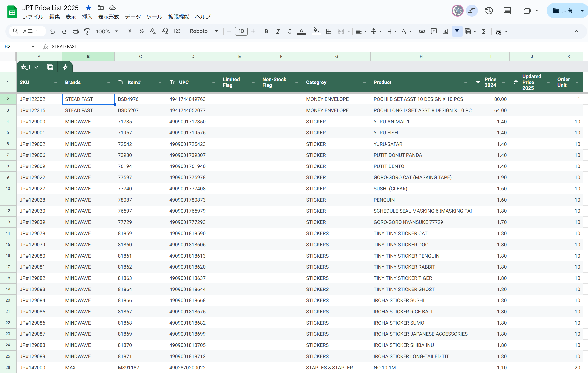This screenshot has height=373, width=588.
Task: Increase decimal places
Action: (x=165, y=31)
